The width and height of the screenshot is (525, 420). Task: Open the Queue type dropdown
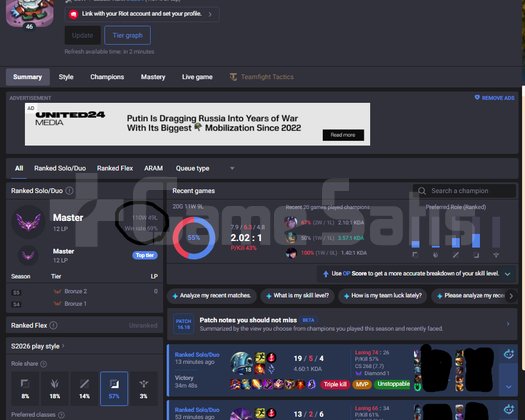pos(205,168)
